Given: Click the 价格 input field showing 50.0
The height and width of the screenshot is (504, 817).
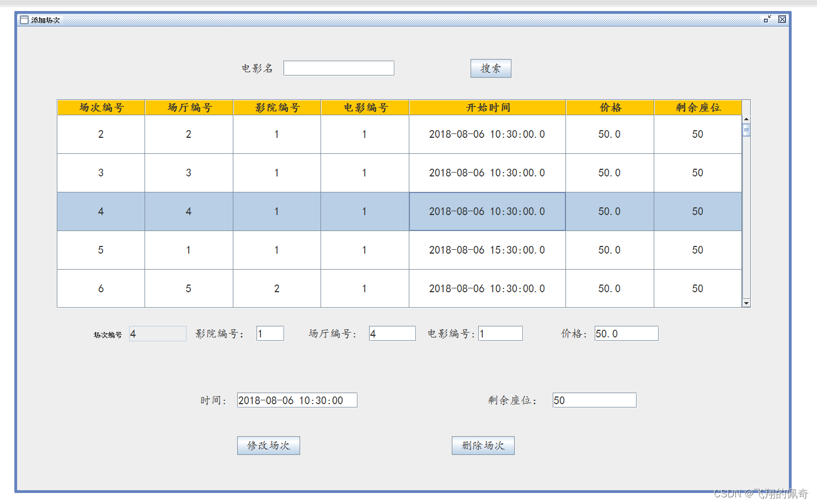Looking at the screenshot, I should click(x=627, y=334).
